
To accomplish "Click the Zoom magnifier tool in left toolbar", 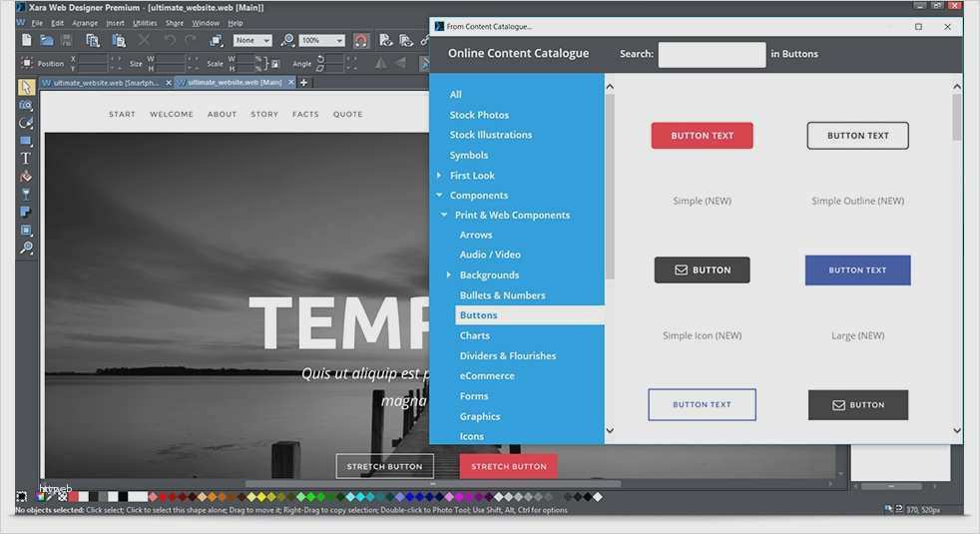I will 26,248.
